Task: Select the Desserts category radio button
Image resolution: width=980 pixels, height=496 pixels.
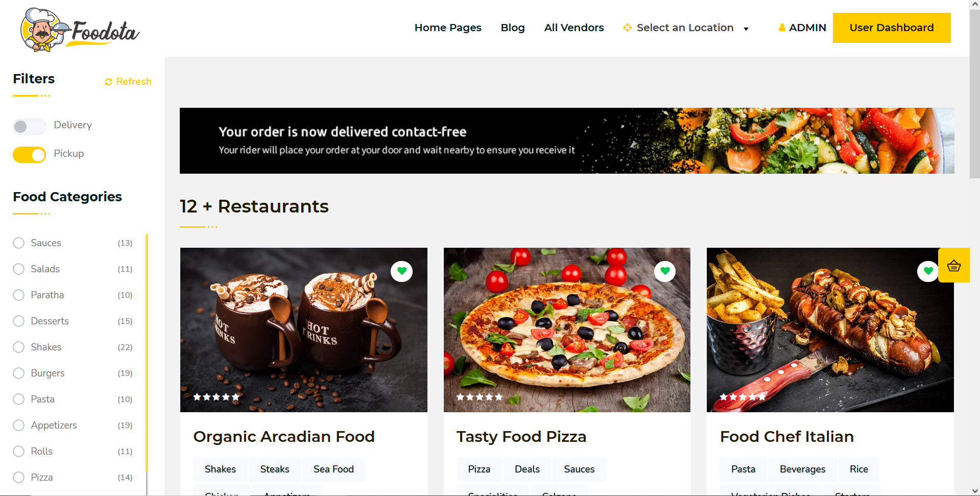Action: 19,321
